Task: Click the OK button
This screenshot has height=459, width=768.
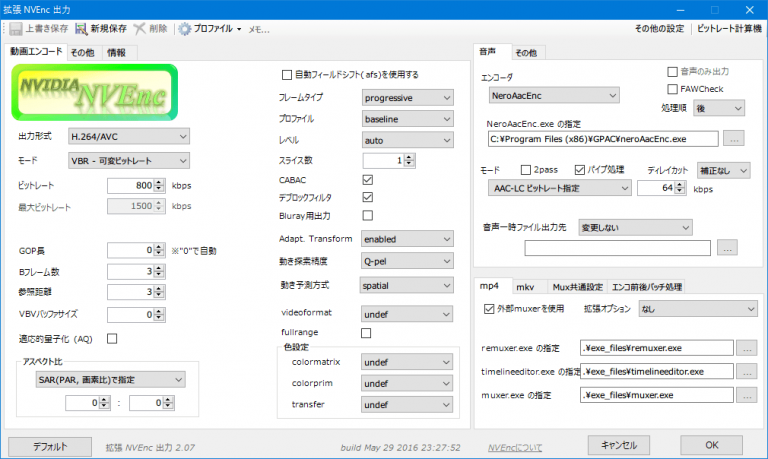Action: point(712,445)
